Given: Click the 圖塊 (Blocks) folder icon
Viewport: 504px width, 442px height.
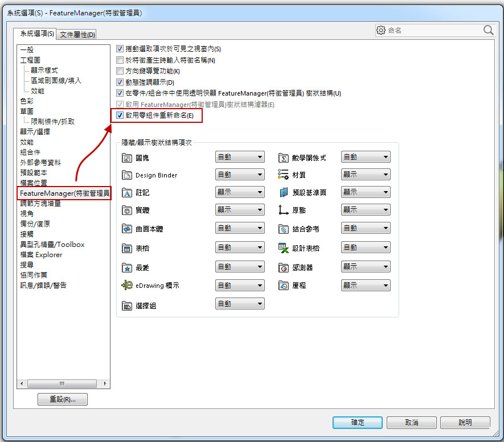Looking at the screenshot, I should [127, 158].
